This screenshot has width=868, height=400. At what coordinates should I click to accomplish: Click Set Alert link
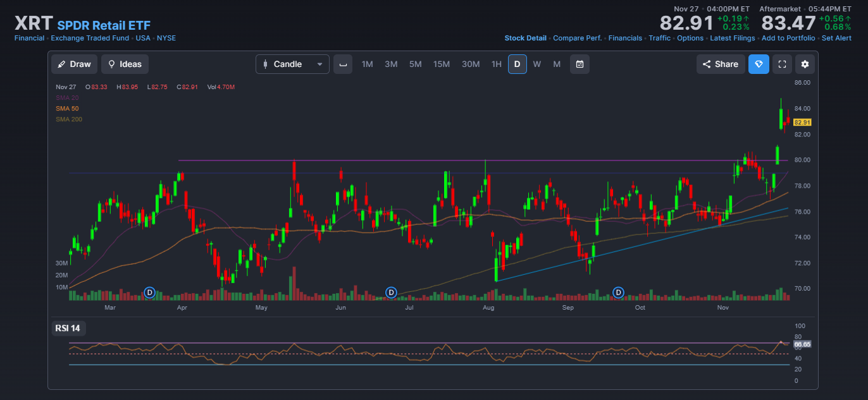point(836,38)
